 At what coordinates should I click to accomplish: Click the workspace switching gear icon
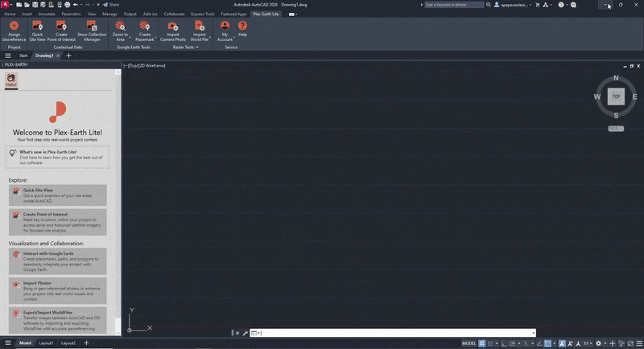(598, 343)
